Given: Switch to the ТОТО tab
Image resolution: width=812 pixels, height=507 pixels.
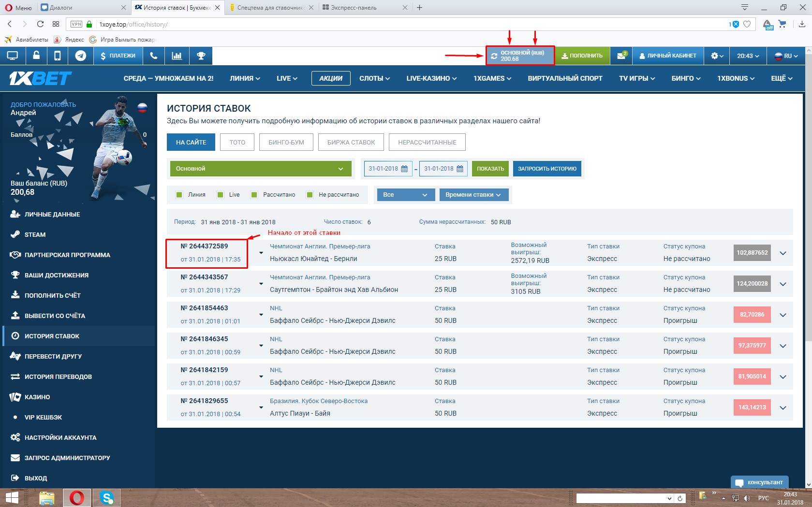Looking at the screenshot, I should (237, 142).
